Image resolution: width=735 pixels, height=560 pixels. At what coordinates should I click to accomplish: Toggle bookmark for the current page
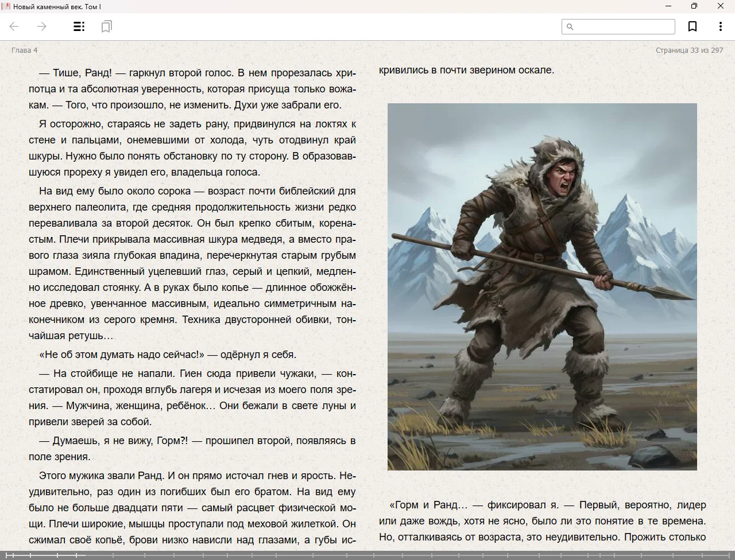coord(693,26)
